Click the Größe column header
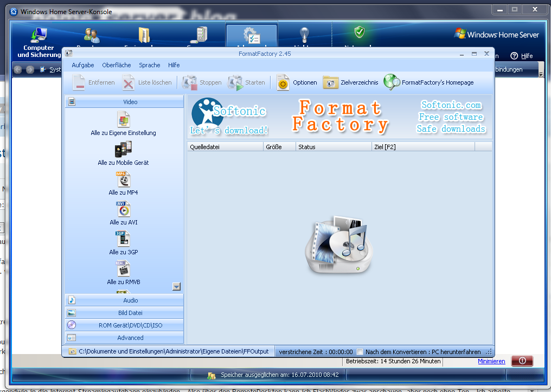The width and height of the screenshot is (551, 392). [x=279, y=147]
